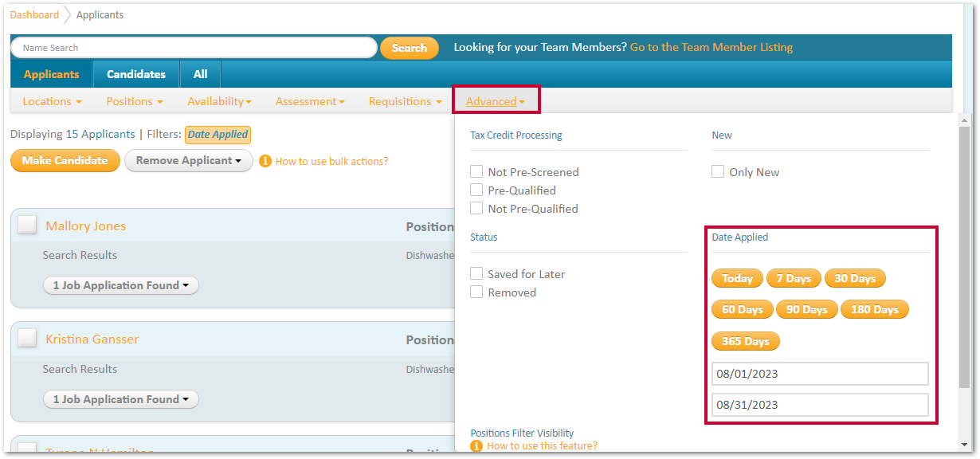
Task: Select Mallory Jones applicant checkbox
Action: 27,225
